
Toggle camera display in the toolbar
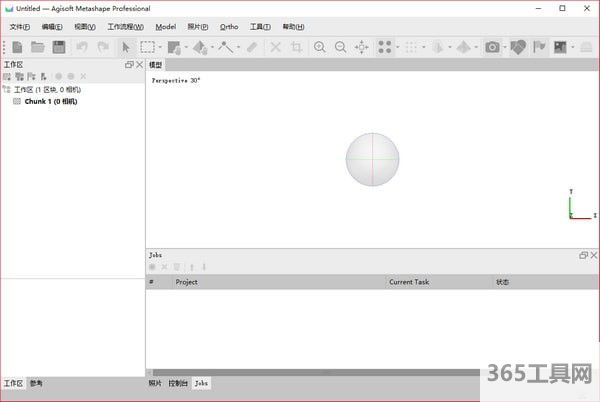[492, 47]
